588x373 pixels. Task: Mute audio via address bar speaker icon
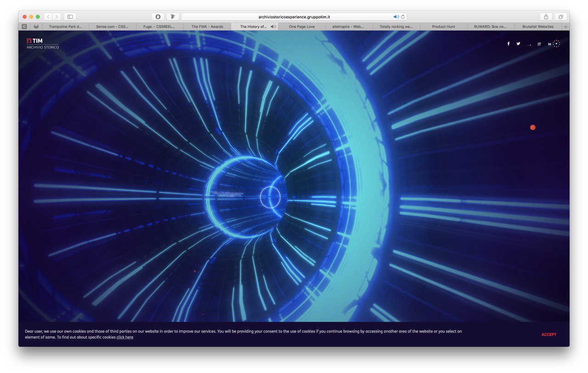(396, 17)
